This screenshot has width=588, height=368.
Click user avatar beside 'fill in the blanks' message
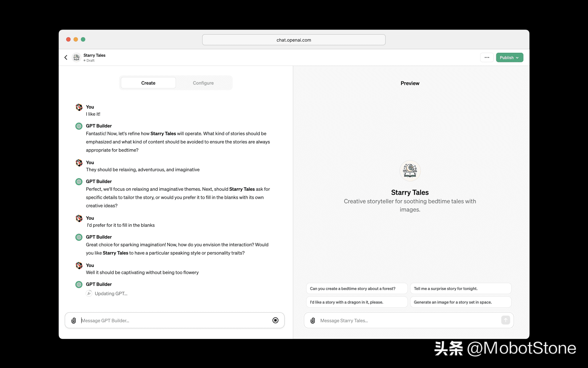point(79,218)
